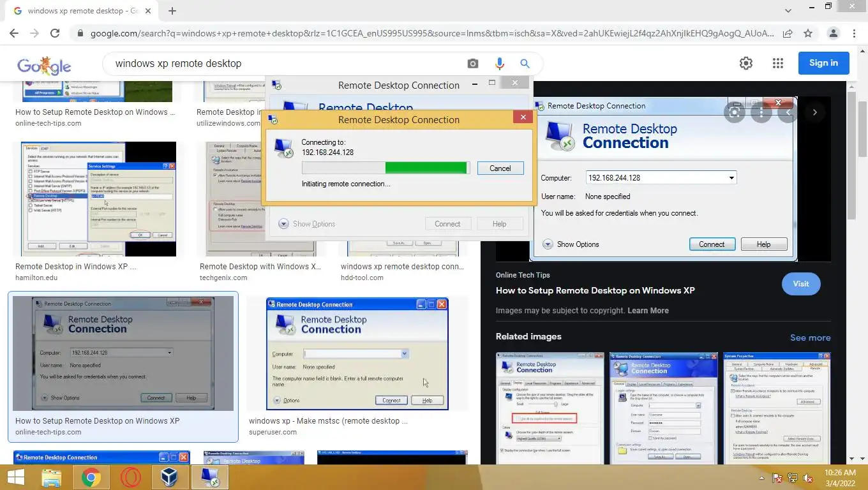Open a new Chrome tab
The image size is (868, 490).
pyautogui.click(x=172, y=11)
